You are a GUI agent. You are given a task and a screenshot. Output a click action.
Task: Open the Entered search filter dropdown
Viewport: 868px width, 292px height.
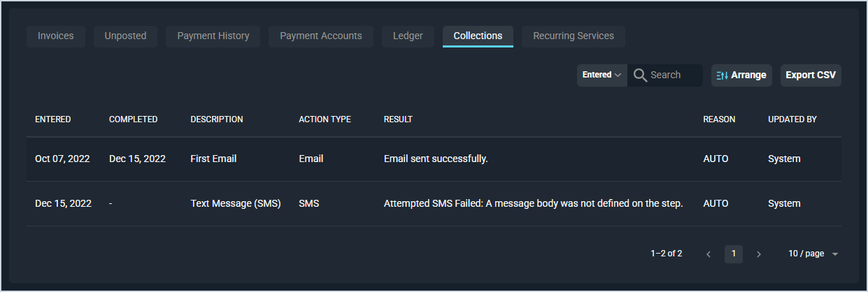(602, 75)
